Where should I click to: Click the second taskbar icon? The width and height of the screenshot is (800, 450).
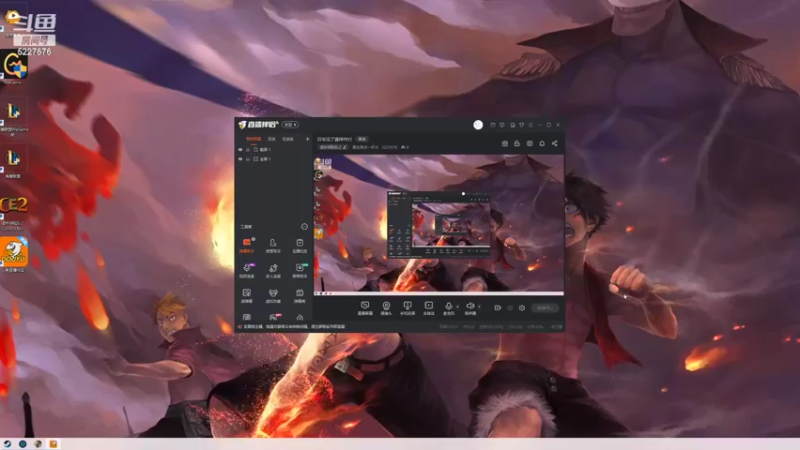(x=22, y=444)
